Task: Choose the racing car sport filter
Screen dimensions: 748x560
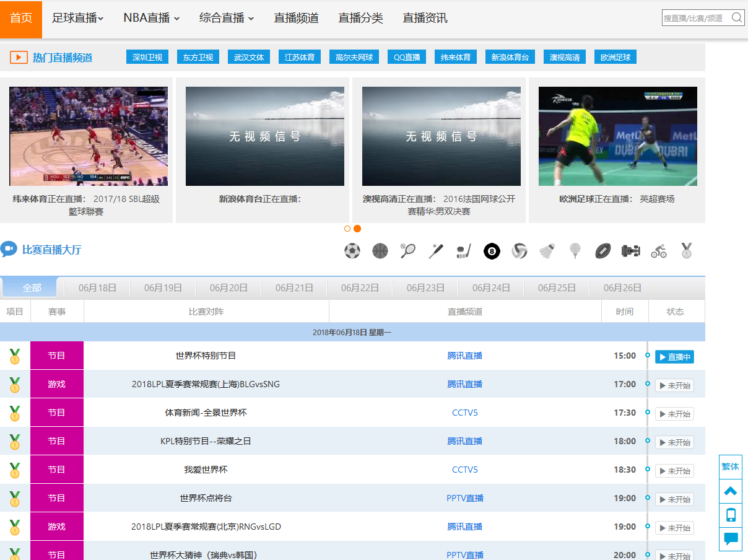Action: (x=631, y=251)
